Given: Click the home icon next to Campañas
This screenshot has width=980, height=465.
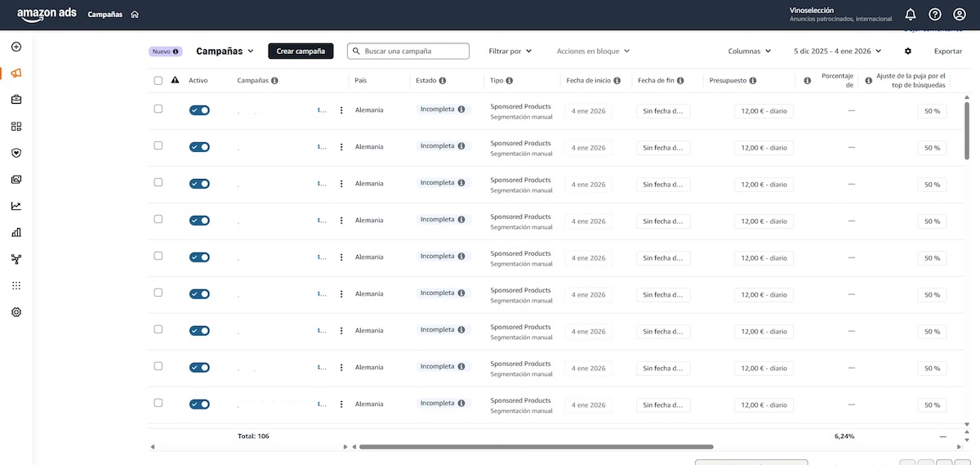Looking at the screenshot, I should (x=135, y=15).
